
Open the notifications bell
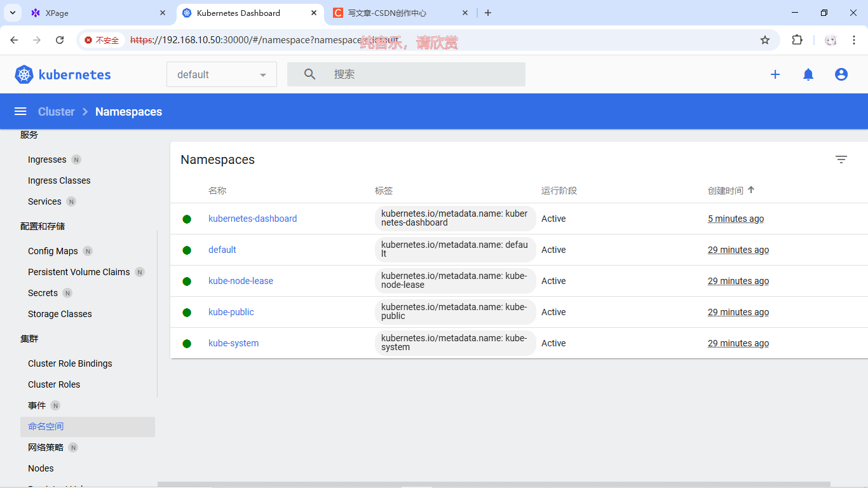tap(808, 74)
